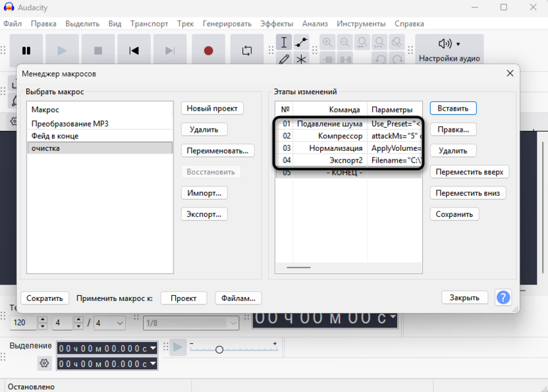Open selection settings gear icon
Screen dimensions: 548x392
point(44,363)
